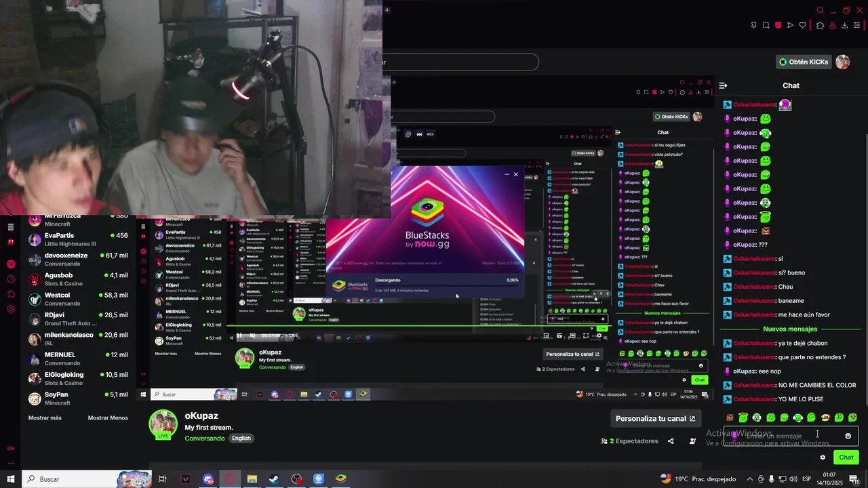Open the browser profile person icon
This screenshot has height=488, width=868.
(832, 25)
